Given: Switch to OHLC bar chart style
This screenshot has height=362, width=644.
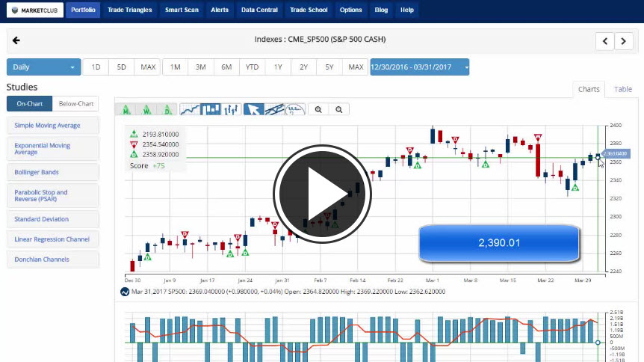Looking at the screenshot, I should pyautogui.click(x=231, y=109).
